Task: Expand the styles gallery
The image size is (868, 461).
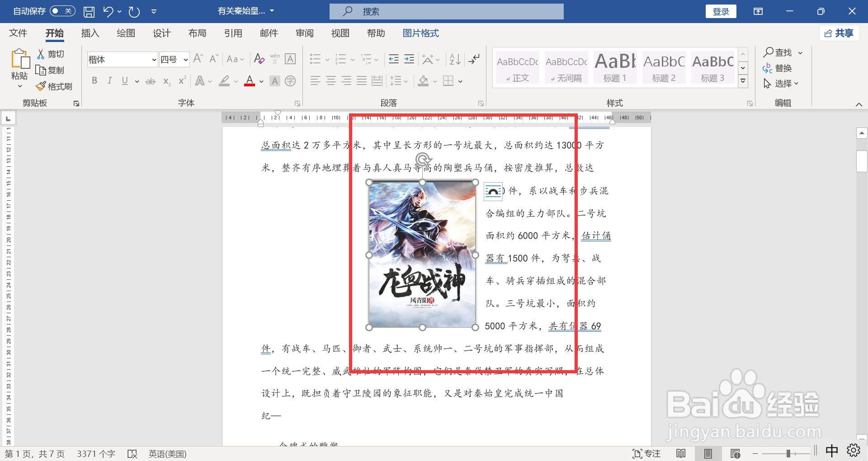Action: (743, 81)
